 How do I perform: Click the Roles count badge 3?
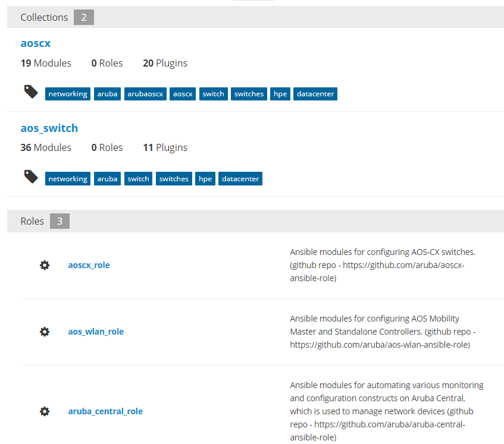(x=60, y=221)
